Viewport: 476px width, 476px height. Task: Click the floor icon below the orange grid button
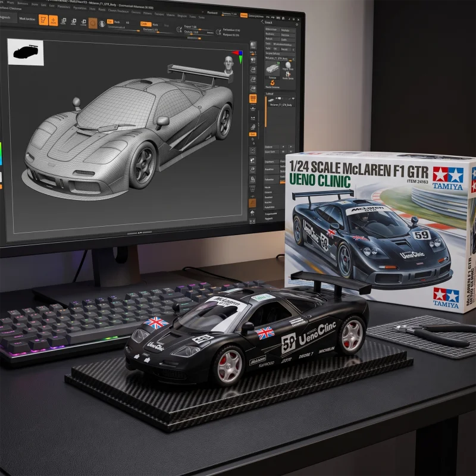coord(253,109)
